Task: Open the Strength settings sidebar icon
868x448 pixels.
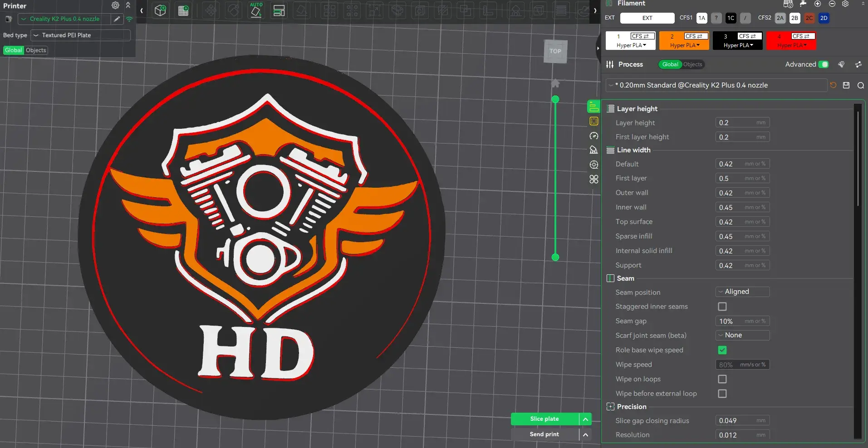Action: pos(593,121)
